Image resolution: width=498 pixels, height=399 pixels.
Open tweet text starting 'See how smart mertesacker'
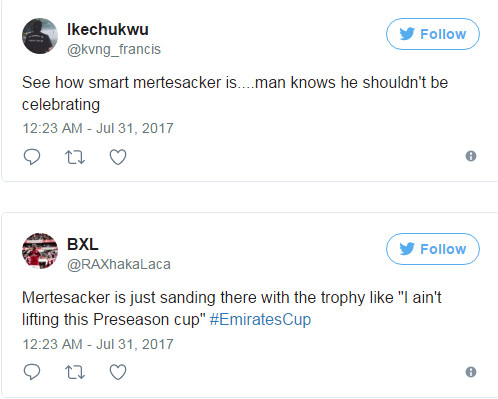pyautogui.click(x=235, y=93)
